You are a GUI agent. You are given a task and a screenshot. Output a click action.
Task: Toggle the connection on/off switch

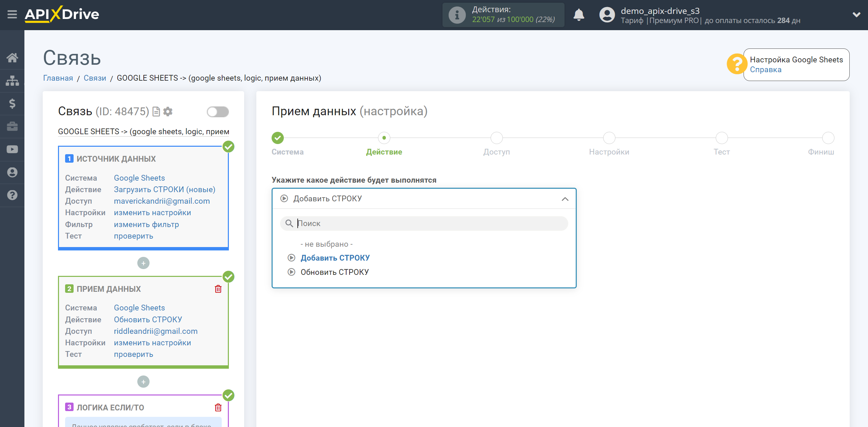point(218,112)
